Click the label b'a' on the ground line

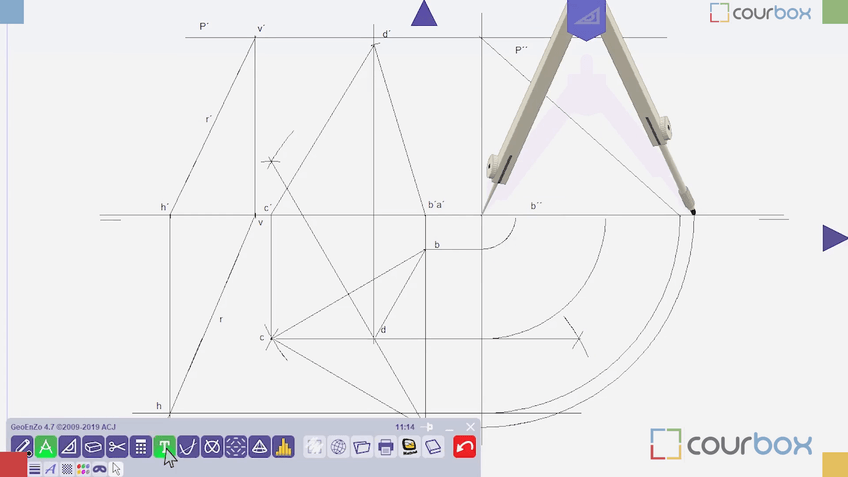pos(436,205)
